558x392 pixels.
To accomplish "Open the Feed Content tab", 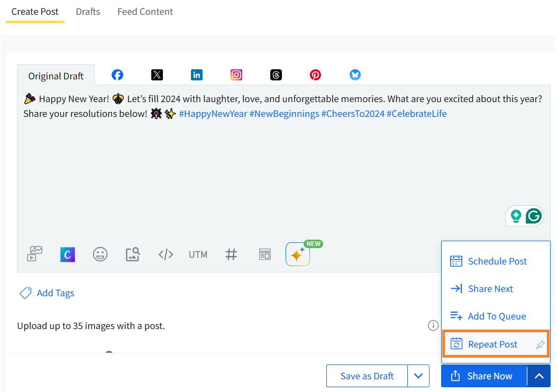I will click(x=145, y=12).
